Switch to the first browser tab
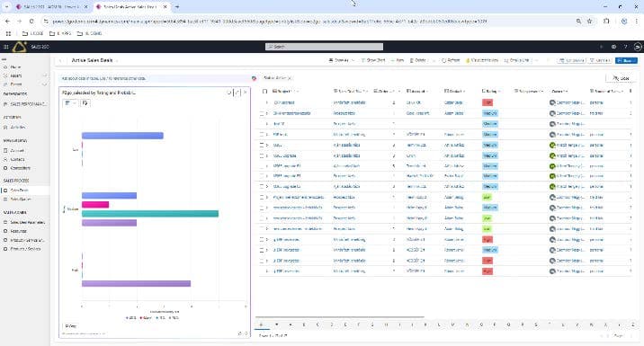This screenshot has height=346, width=644. click(x=51, y=7)
